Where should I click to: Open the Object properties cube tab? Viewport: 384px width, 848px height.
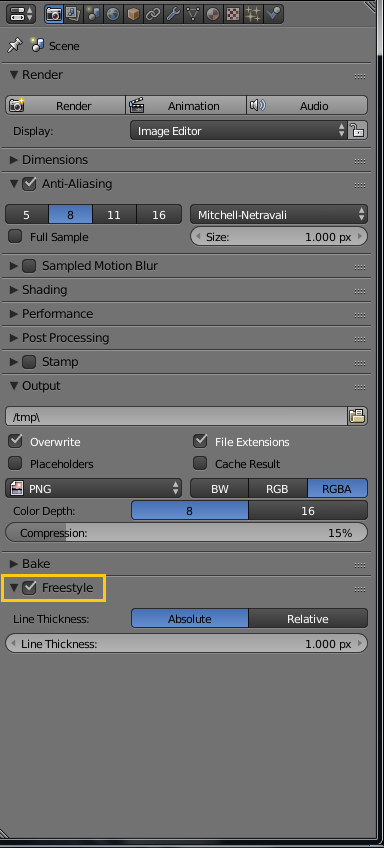pos(133,14)
